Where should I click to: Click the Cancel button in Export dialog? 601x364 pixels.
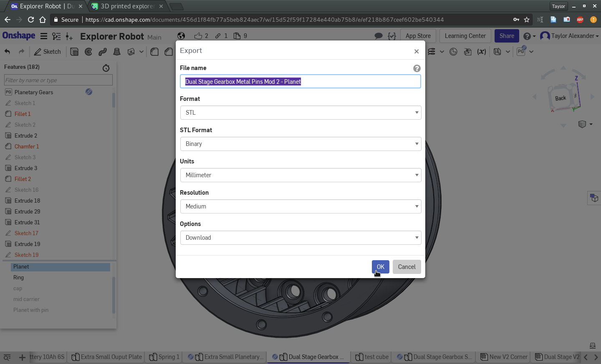point(407,267)
